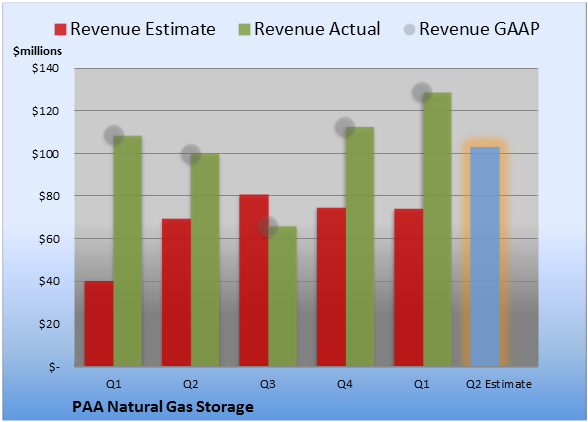The height and width of the screenshot is (422, 588).
Task: Select the green actual bar for Q3
Action: click(282, 296)
